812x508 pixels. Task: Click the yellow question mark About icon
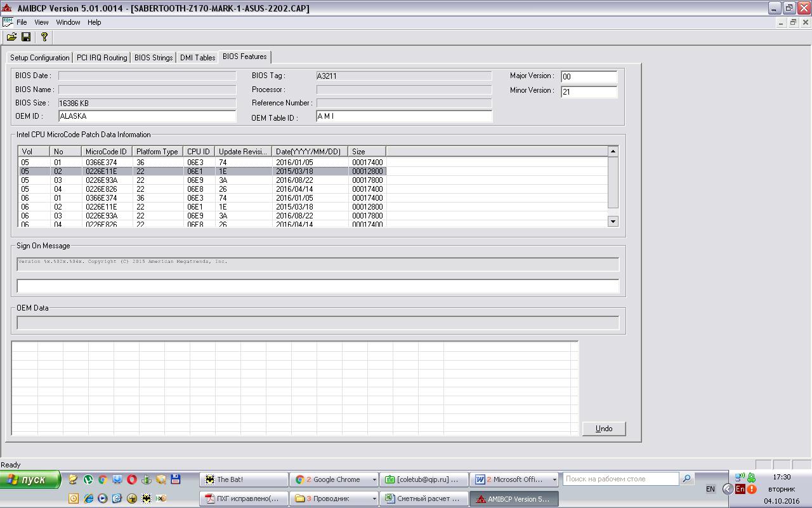44,37
